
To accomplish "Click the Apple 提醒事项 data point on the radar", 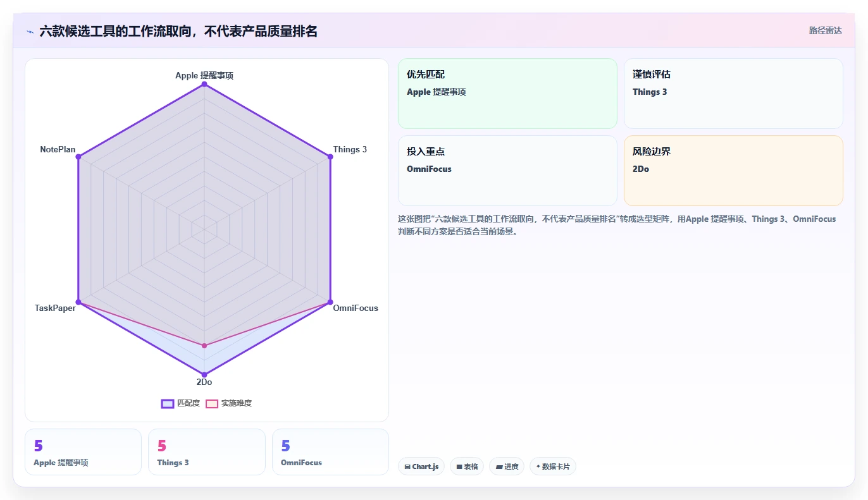I will point(204,84).
